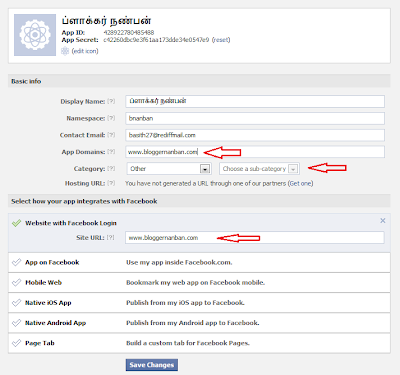The height and width of the screenshot is (375, 400).
Task: Click Save Changes button
Action: coord(152,365)
